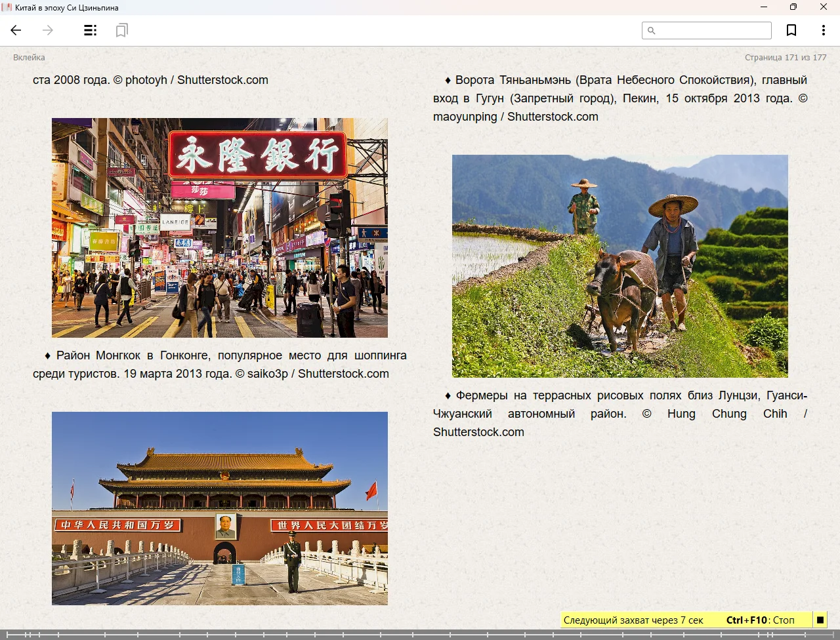Click the forward navigation arrow
Viewport: 840px width, 640px height.
point(48,30)
